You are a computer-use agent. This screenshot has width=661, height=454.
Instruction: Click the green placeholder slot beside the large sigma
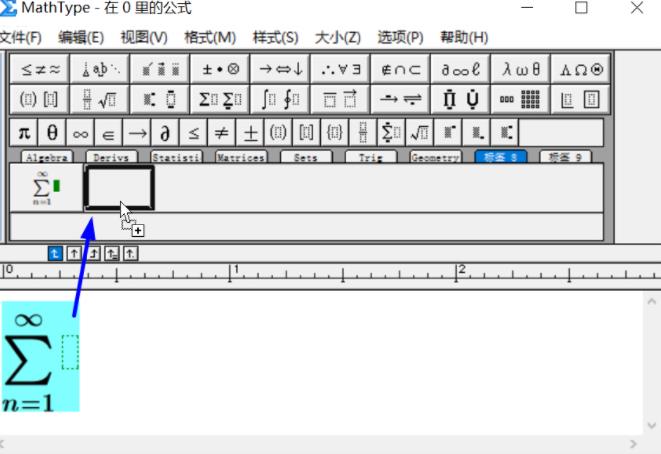(69, 352)
